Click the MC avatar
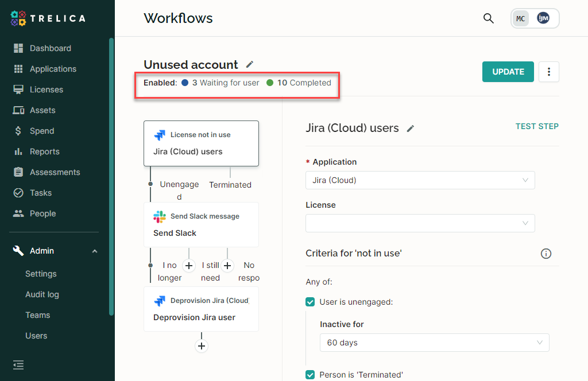 (x=520, y=18)
